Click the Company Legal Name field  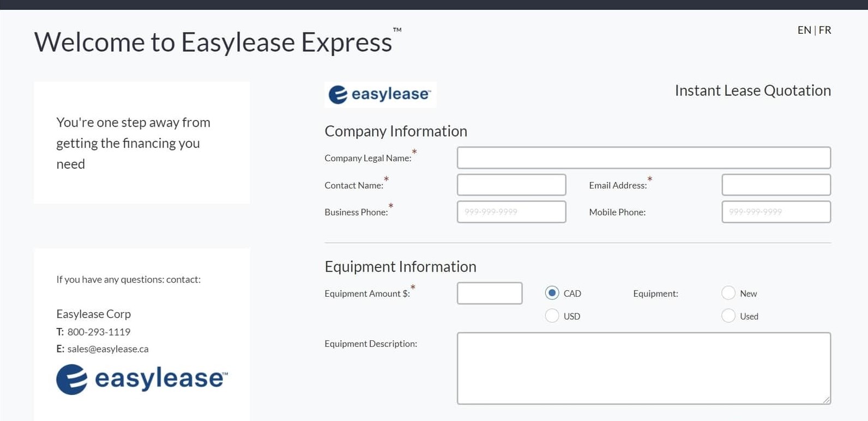click(x=643, y=158)
